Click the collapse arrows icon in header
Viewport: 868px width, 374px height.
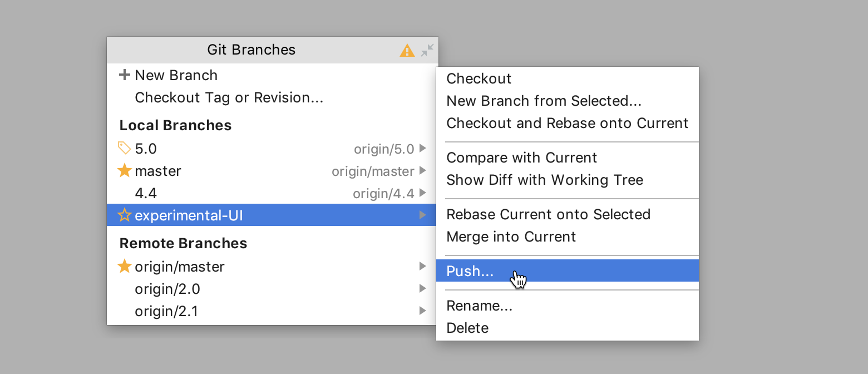pos(426,50)
